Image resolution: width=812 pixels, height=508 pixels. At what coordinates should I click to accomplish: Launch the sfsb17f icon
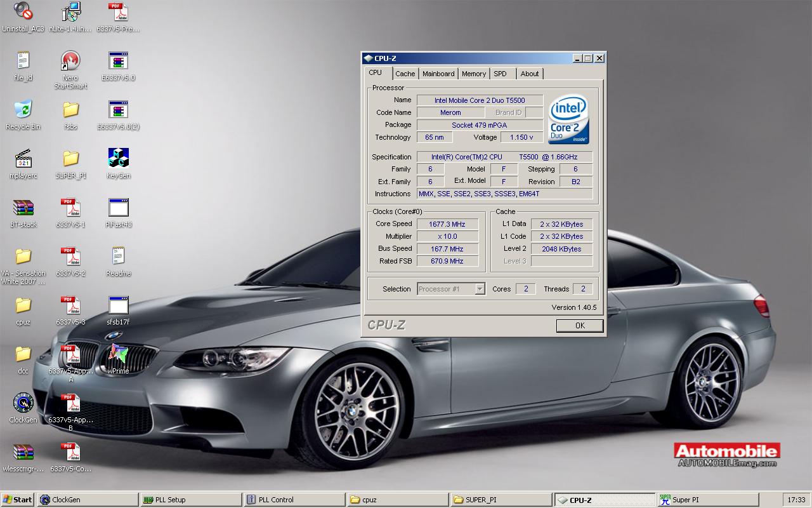coord(119,305)
